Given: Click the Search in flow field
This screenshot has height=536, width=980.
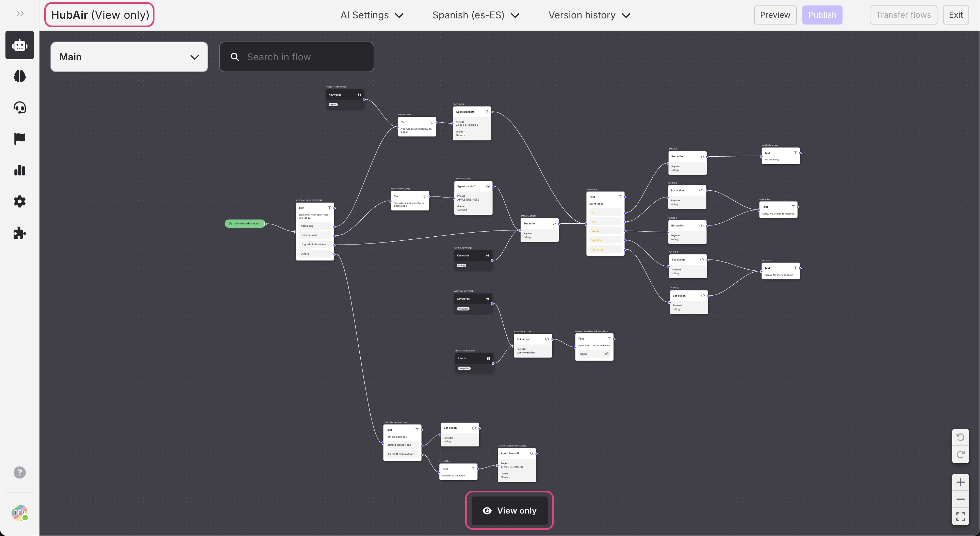Looking at the screenshot, I should click(297, 57).
